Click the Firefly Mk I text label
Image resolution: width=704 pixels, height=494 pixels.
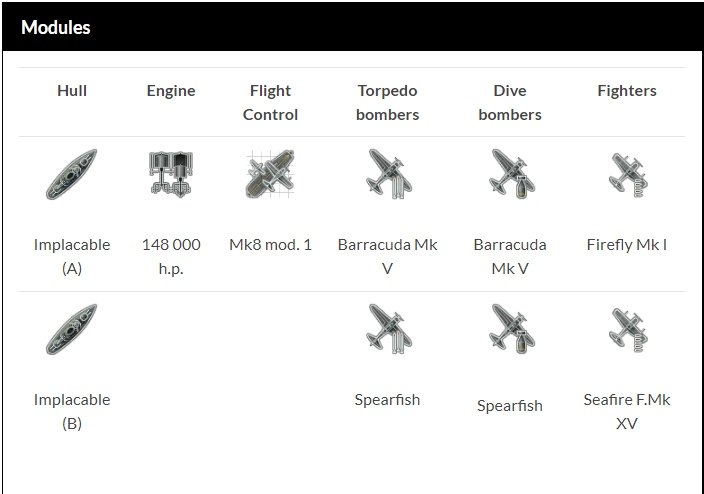click(627, 245)
